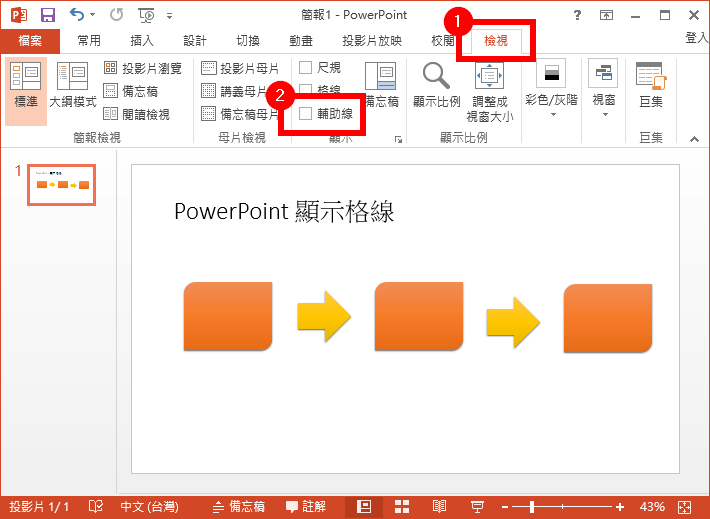Select the first yellow arrow shape
710x519 pixels.
point(324,316)
